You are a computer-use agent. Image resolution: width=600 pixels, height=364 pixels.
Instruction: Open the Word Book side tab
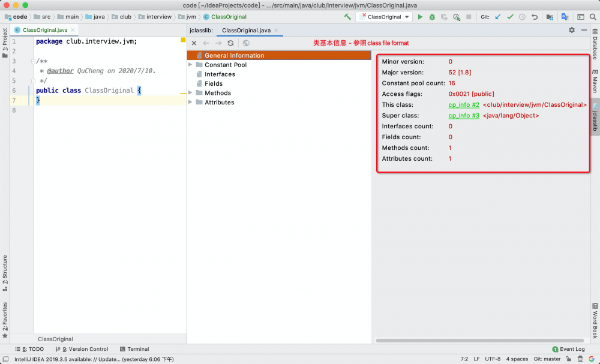(x=595, y=321)
